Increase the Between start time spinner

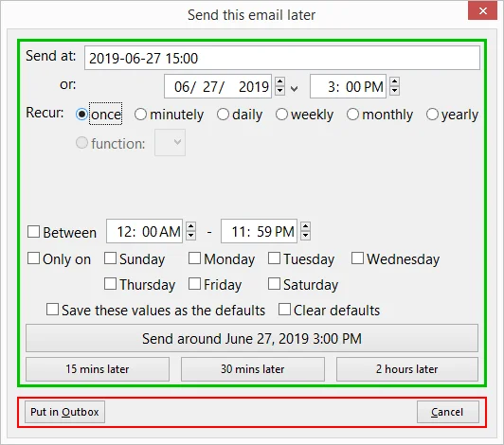(x=191, y=226)
